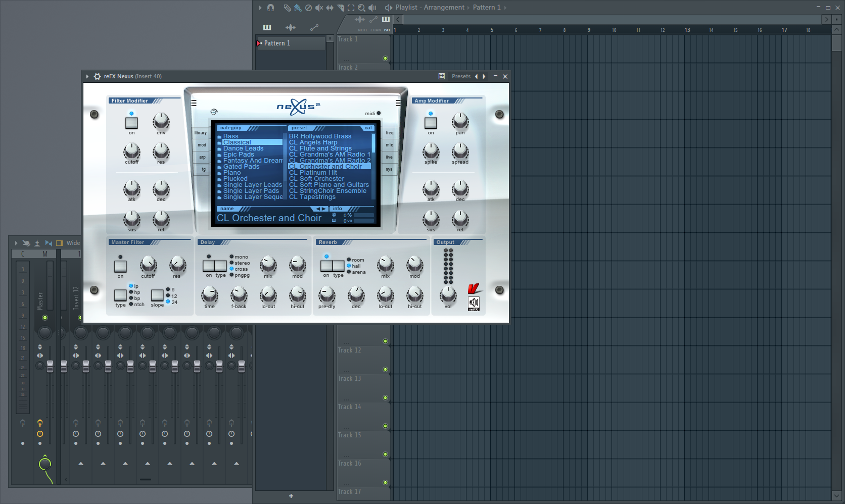Image resolution: width=845 pixels, height=504 pixels.
Task: Toggle mute LED on mixer Master track
Action: pyautogui.click(x=45, y=318)
